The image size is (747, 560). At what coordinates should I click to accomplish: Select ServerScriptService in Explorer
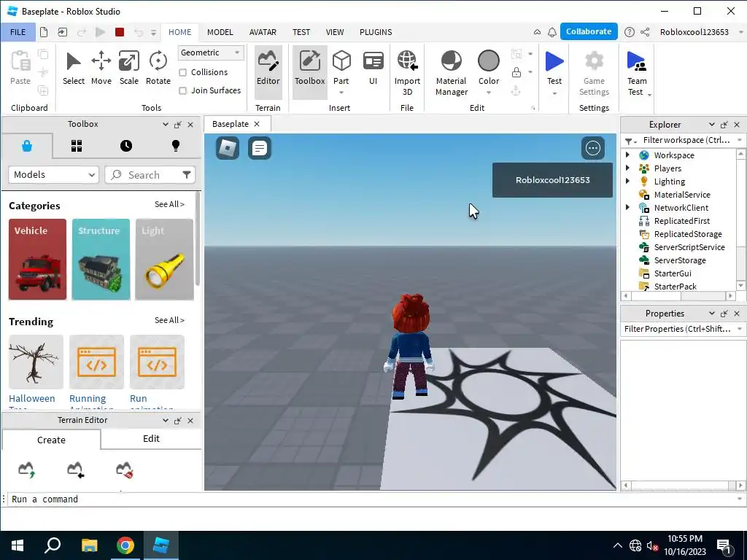click(689, 247)
